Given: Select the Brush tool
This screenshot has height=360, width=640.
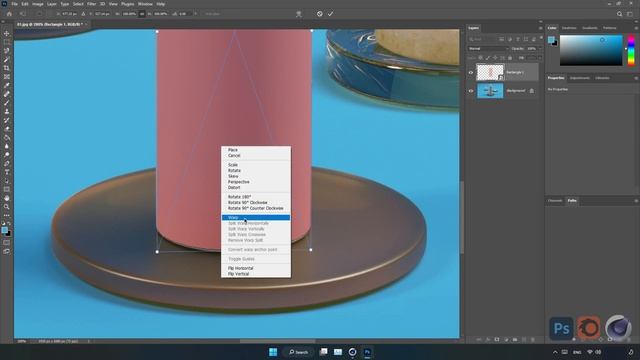Looking at the screenshot, I should pyautogui.click(x=7, y=102).
